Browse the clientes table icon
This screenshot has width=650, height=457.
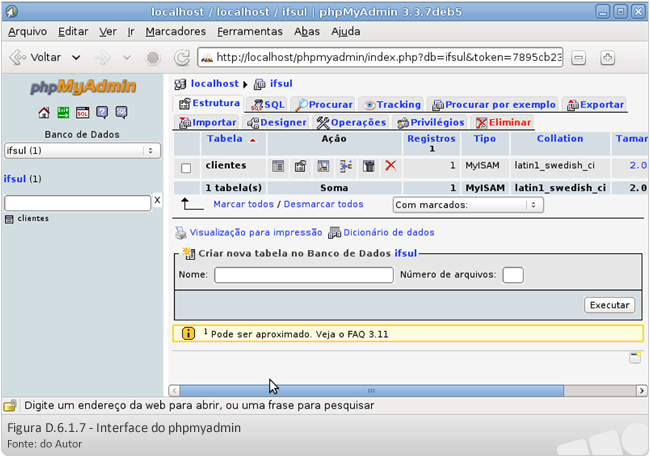(278, 166)
